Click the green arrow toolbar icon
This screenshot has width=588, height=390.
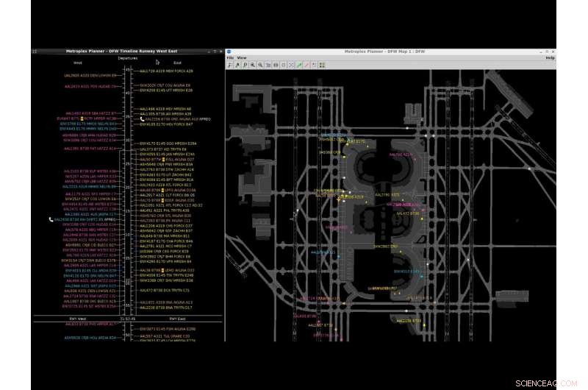click(x=299, y=65)
